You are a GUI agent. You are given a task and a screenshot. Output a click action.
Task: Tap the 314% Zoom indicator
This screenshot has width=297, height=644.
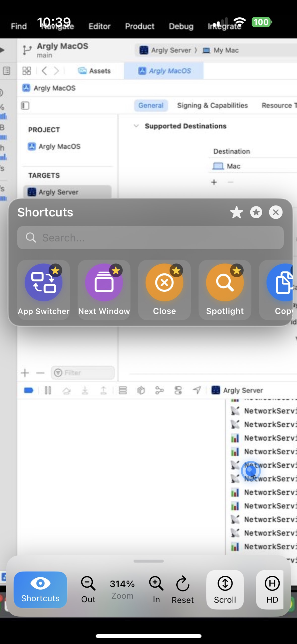[122, 590]
